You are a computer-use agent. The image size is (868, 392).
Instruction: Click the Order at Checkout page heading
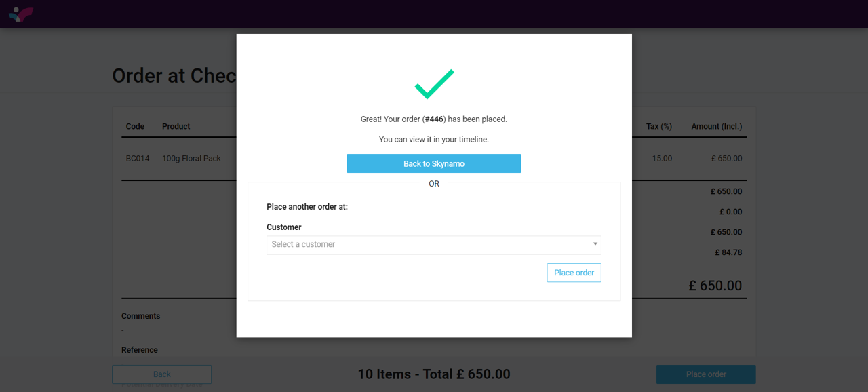tap(174, 75)
